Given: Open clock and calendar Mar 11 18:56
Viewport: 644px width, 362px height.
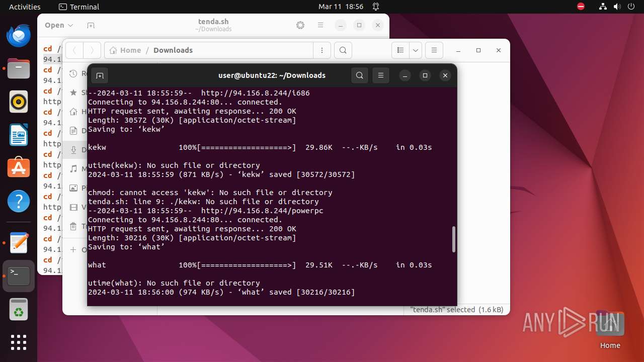Looking at the screenshot, I should tap(341, 7).
